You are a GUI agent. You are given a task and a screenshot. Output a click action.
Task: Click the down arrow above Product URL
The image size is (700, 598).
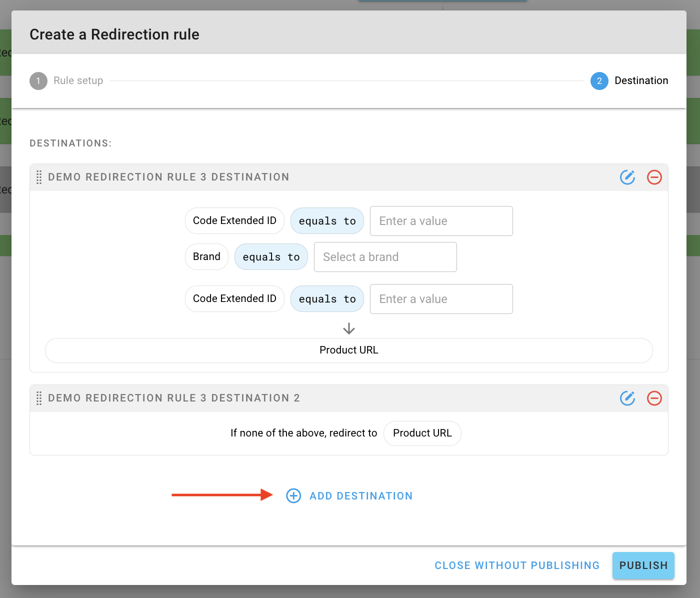pos(349,328)
